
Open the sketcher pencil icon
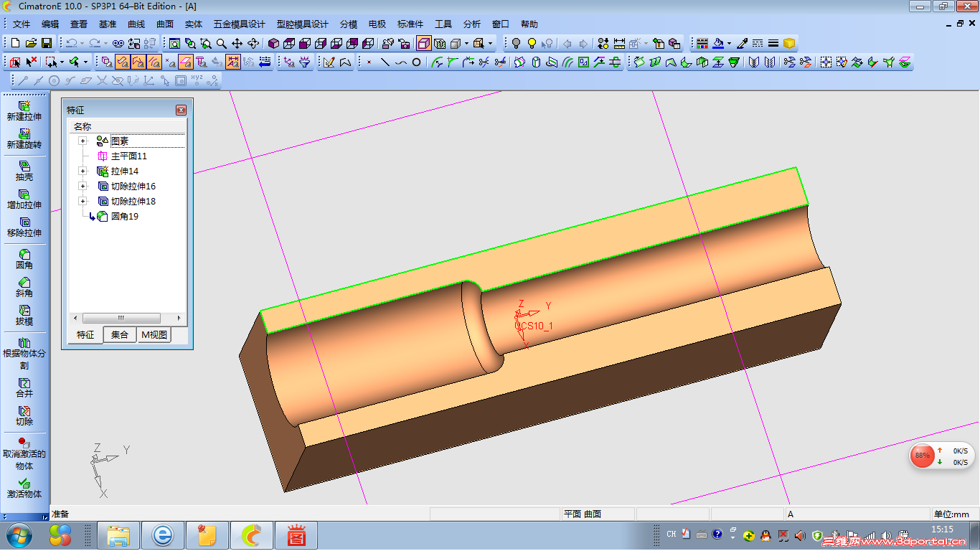[x=329, y=62]
